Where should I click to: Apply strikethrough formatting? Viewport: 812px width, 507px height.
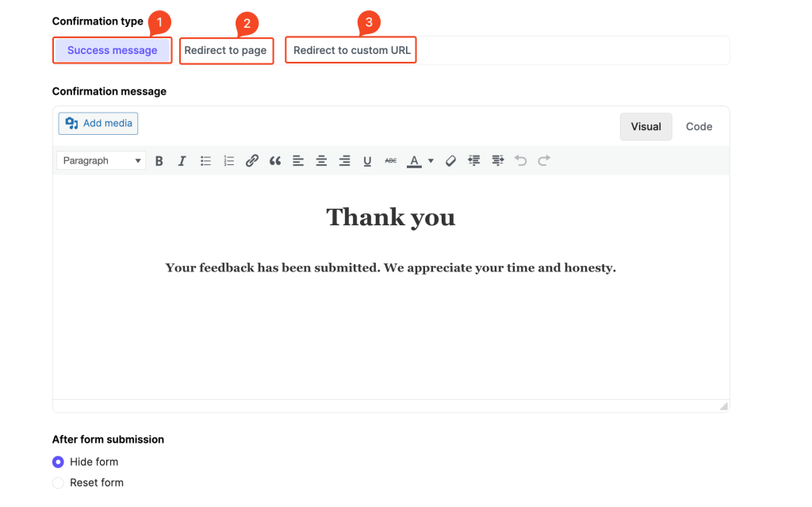[x=391, y=161]
